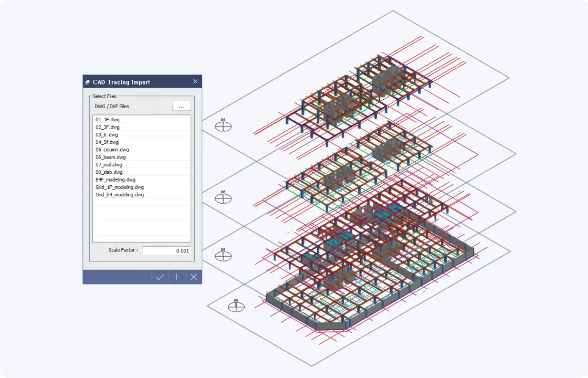The image size is (588, 378).
Task: Click the CAD Tracing Import title bar icon
Action: tap(88, 82)
